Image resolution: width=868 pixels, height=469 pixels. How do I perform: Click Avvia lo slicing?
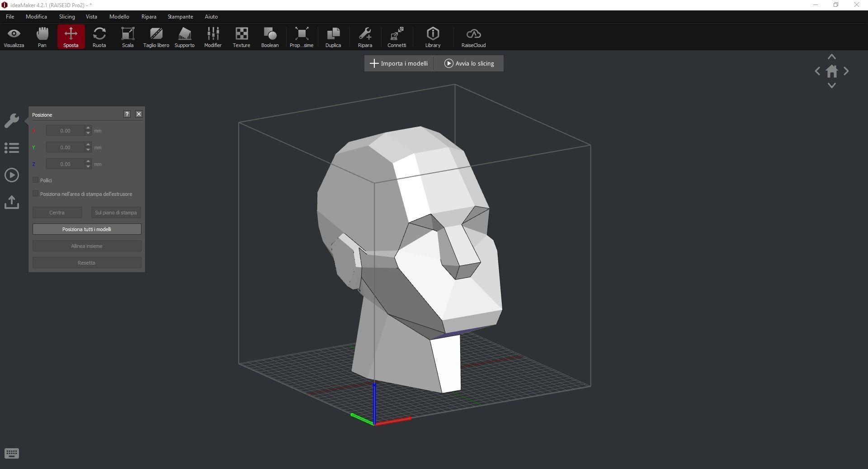[469, 63]
